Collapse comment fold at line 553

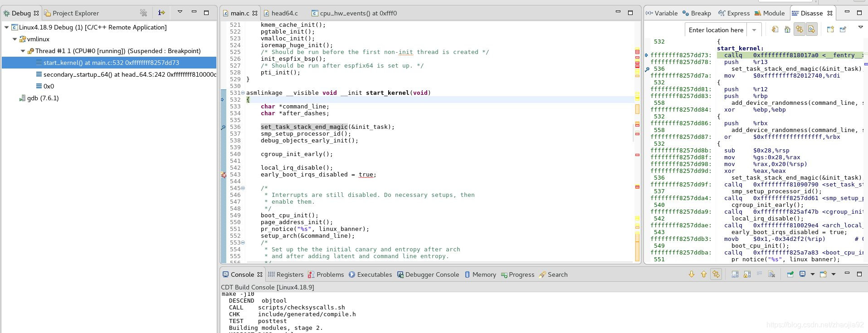pos(243,243)
